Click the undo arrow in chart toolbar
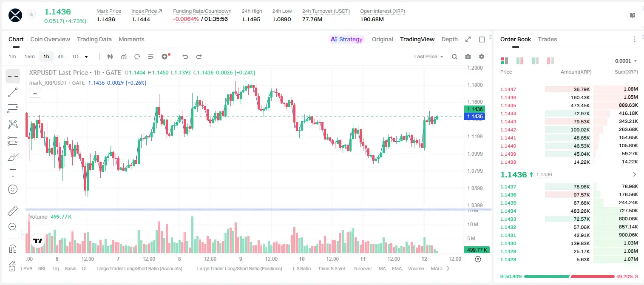Image resolution: width=644 pixels, height=285 pixels. pos(185,57)
